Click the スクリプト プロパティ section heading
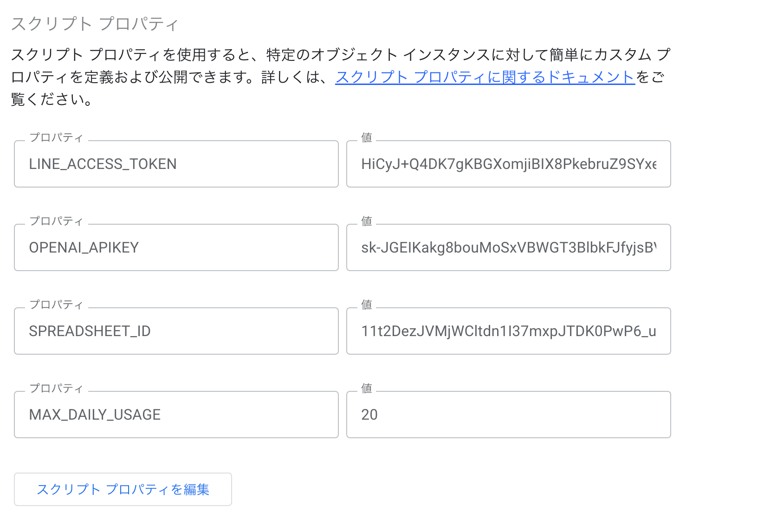 (x=95, y=24)
